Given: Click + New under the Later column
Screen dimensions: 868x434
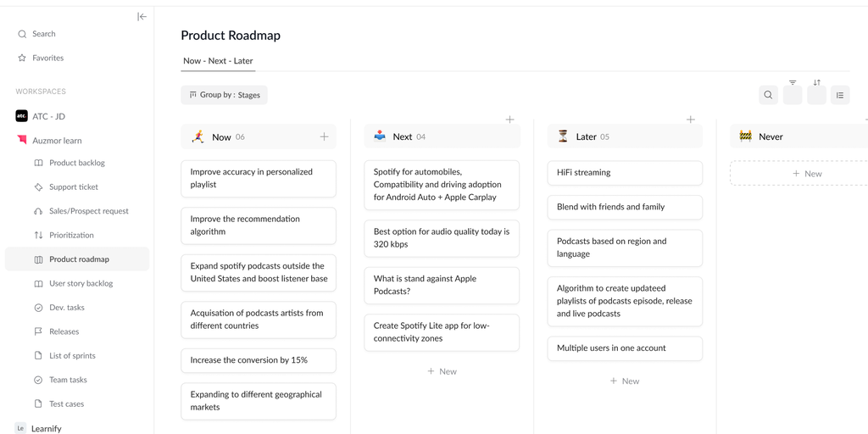Looking at the screenshot, I should (625, 381).
